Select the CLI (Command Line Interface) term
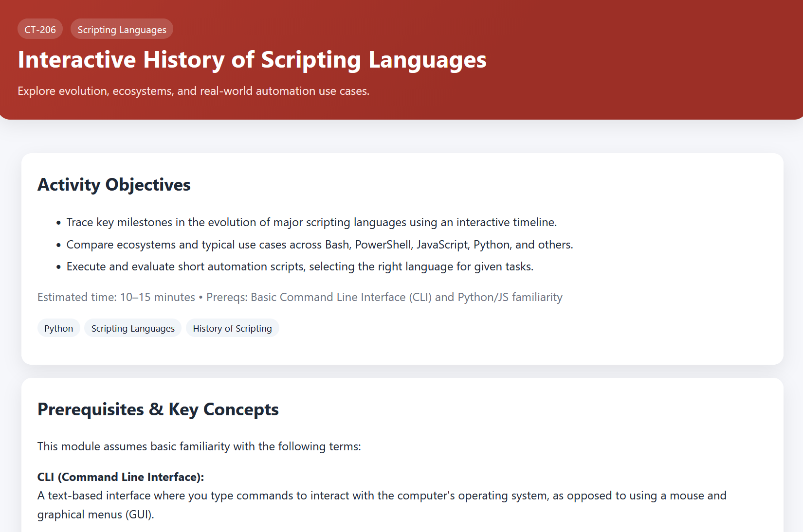The width and height of the screenshot is (803, 532). point(120,477)
